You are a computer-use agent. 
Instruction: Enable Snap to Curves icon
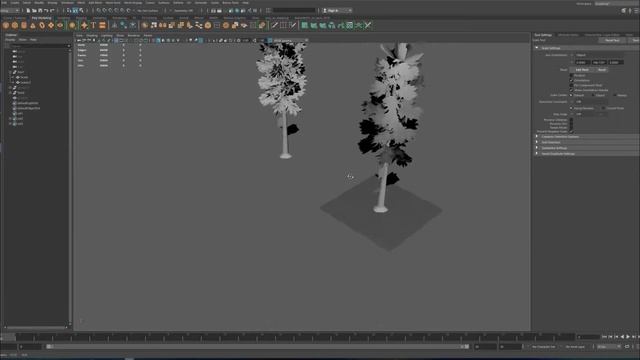(x=105, y=11)
